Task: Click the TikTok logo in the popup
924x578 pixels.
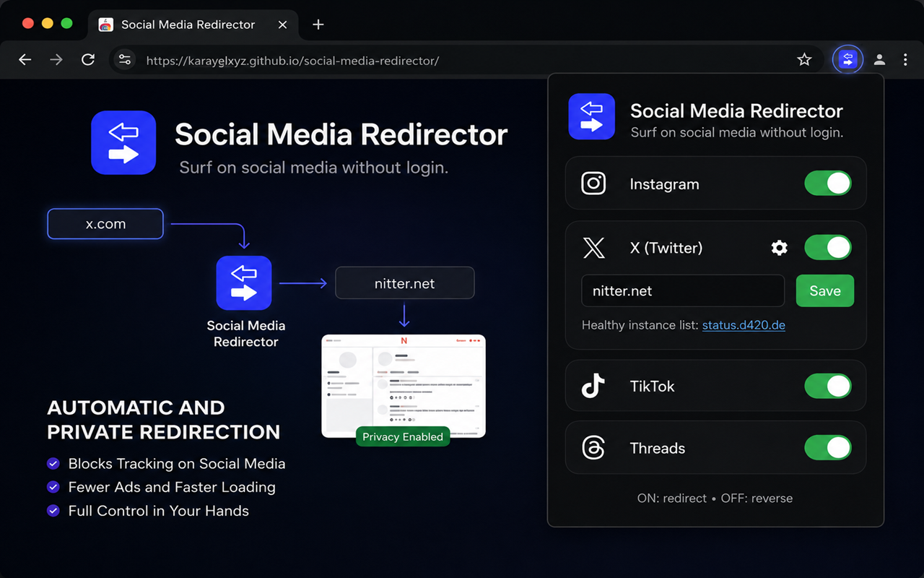Action: pyautogui.click(x=593, y=386)
